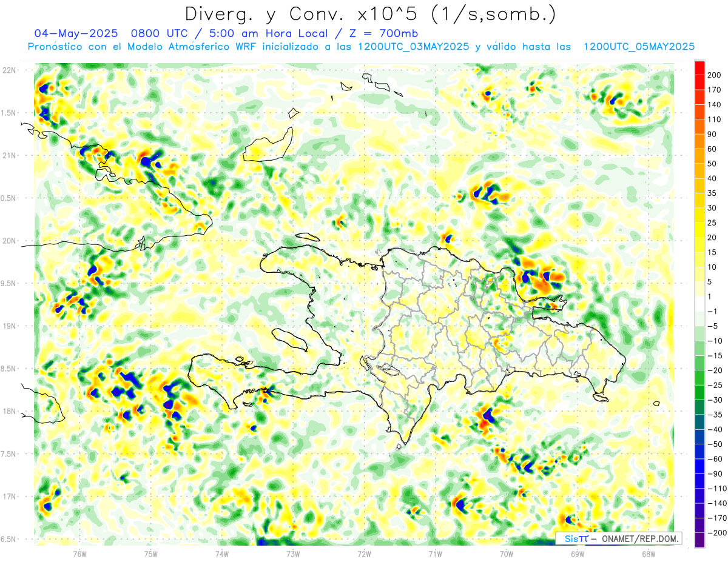Screen dimensions: 728x562
Task: Click the '72W' longitude label
Action: coord(364,554)
